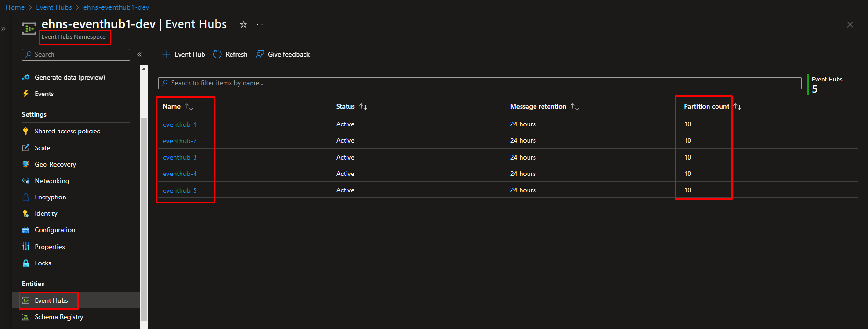Open the eventhub-3 link
Screen dimensions: 868x329
[180, 157]
